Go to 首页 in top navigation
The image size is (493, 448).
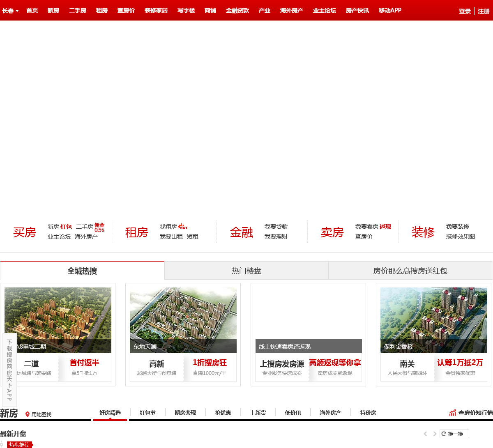tap(32, 11)
